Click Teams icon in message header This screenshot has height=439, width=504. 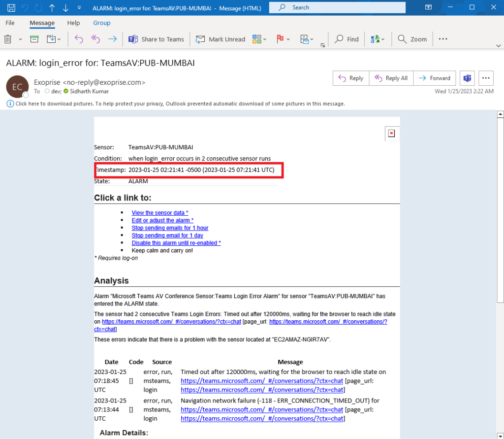[467, 78]
